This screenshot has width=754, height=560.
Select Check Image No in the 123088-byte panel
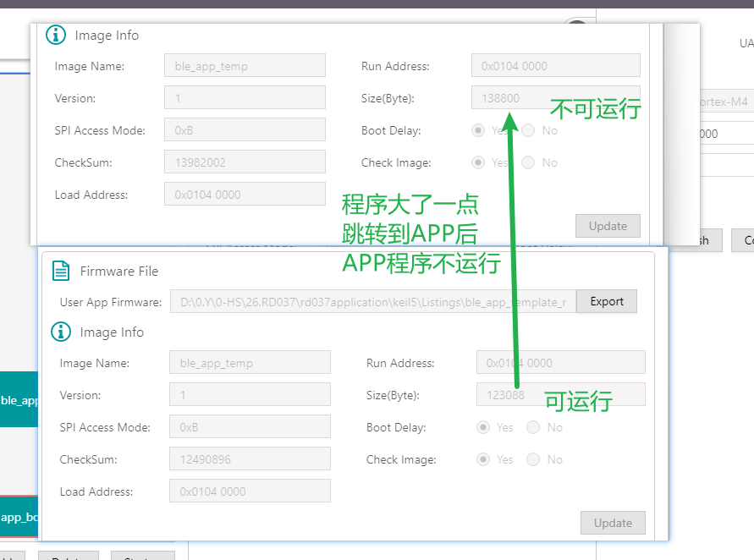(x=533, y=459)
